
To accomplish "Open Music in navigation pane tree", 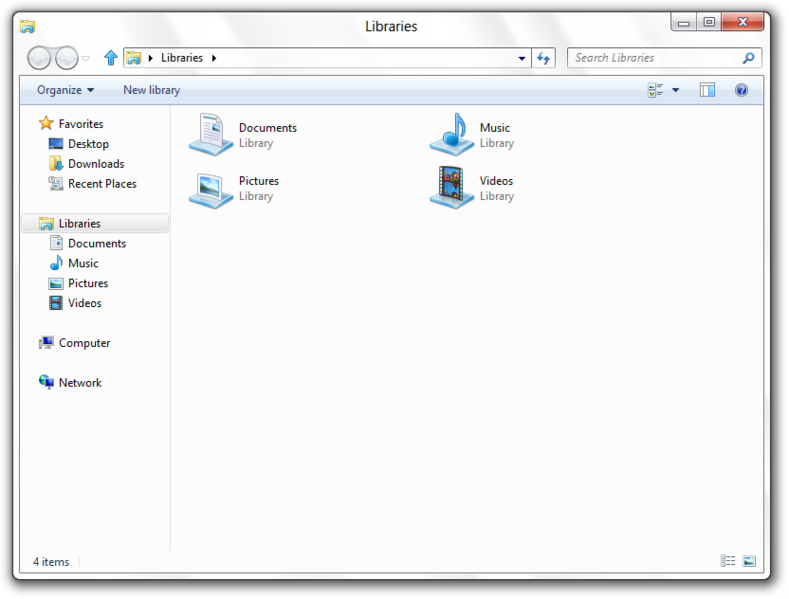I will click(x=73, y=263).
